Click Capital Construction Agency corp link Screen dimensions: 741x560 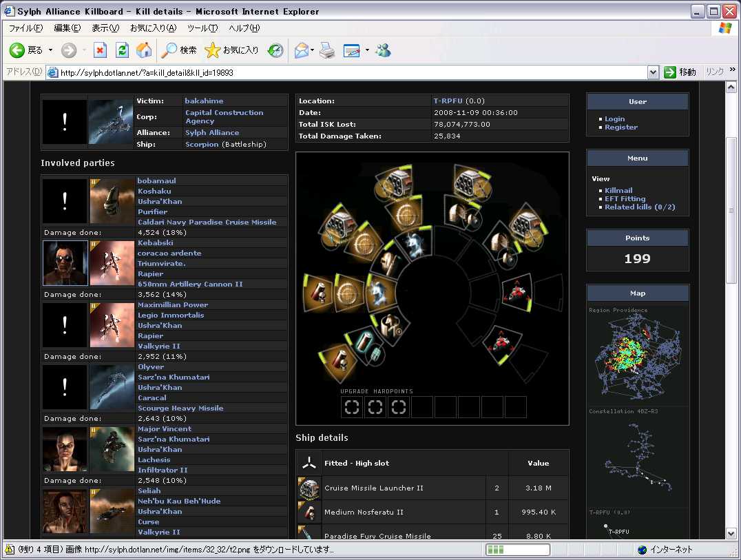coord(225,116)
